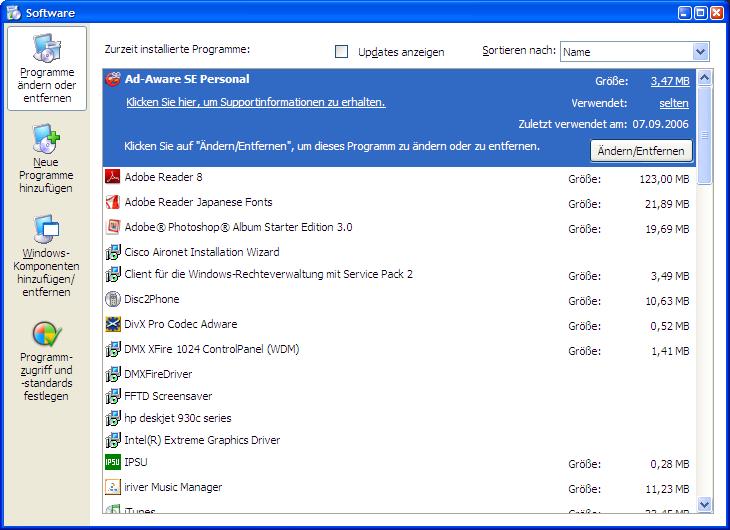Screen dimensions: 730x530
Task: Click the 10,63 MB size value
Action: pos(667,301)
